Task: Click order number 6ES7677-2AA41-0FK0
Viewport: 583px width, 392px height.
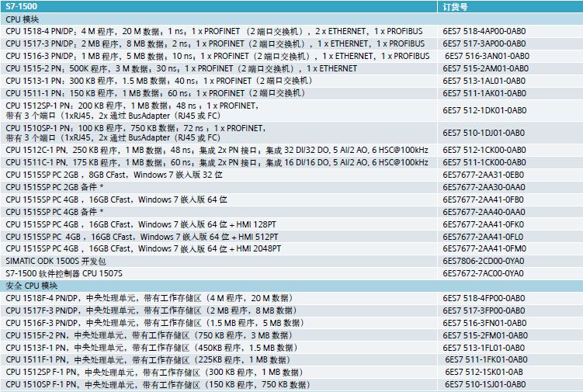Action: [x=484, y=224]
